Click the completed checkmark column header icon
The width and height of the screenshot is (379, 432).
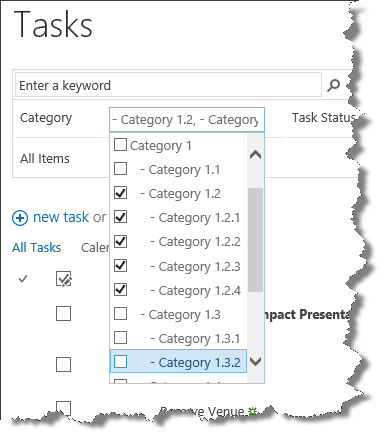pos(23,279)
